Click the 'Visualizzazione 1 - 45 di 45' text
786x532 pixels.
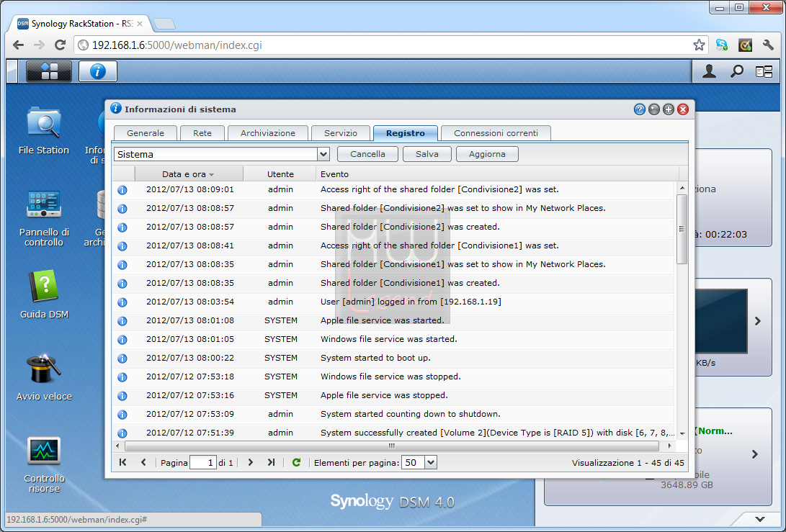(628, 463)
